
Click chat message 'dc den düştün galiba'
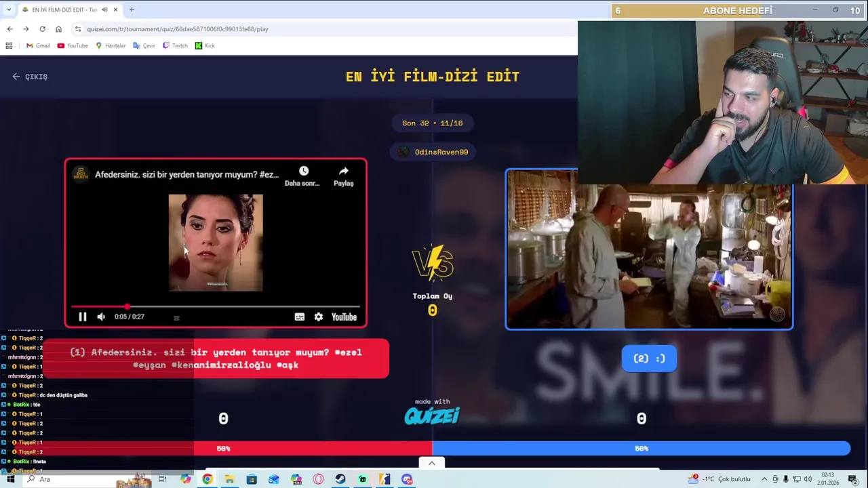(x=63, y=395)
